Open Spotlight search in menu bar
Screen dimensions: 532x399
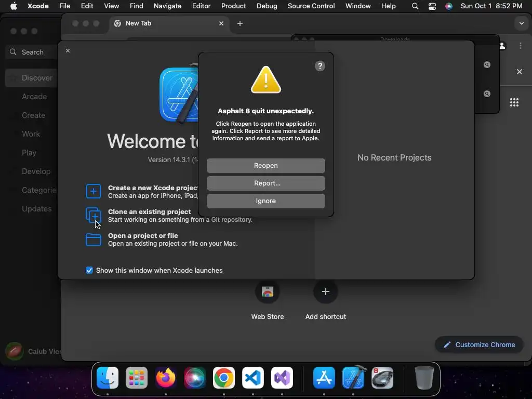tap(415, 6)
